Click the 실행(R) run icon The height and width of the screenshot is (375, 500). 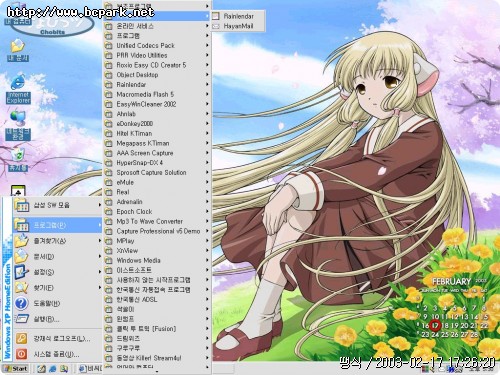tap(21, 319)
